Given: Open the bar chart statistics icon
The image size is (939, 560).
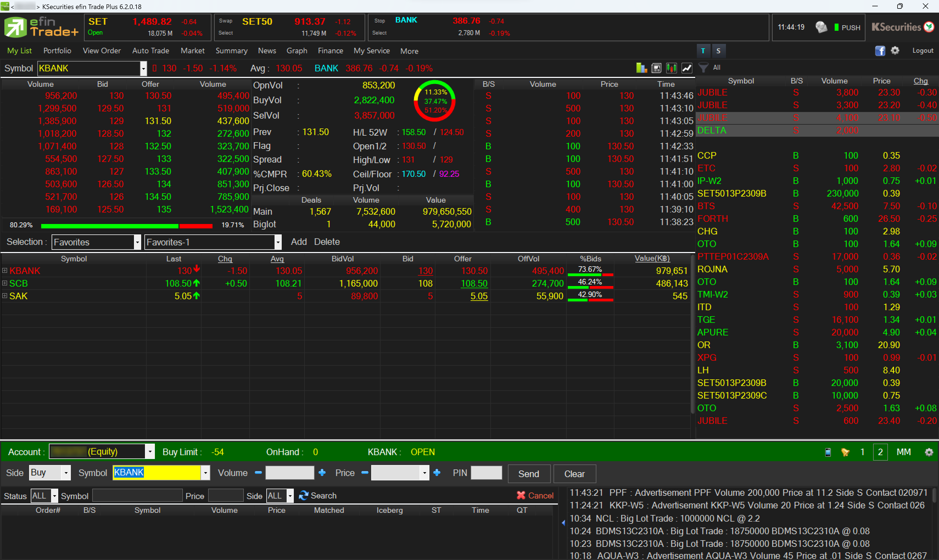Looking at the screenshot, I should (641, 68).
